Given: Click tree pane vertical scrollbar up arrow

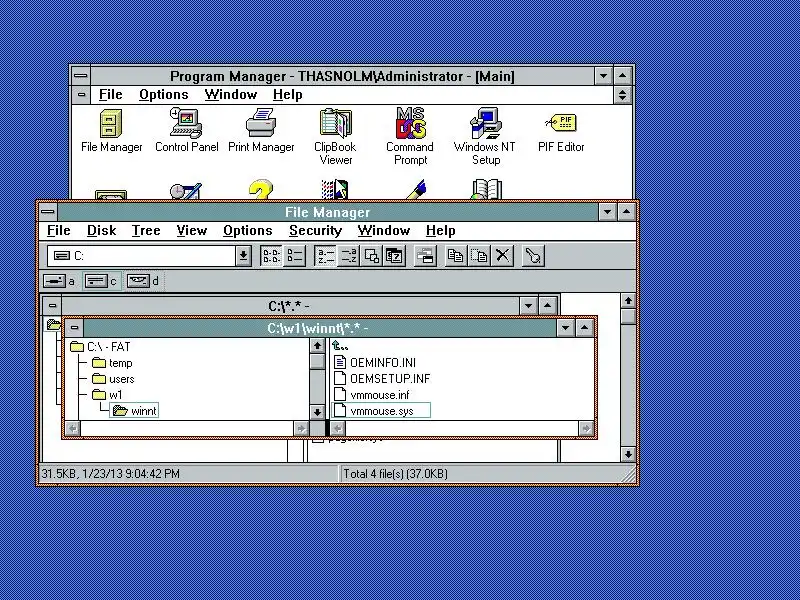Looking at the screenshot, I should coord(317,346).
